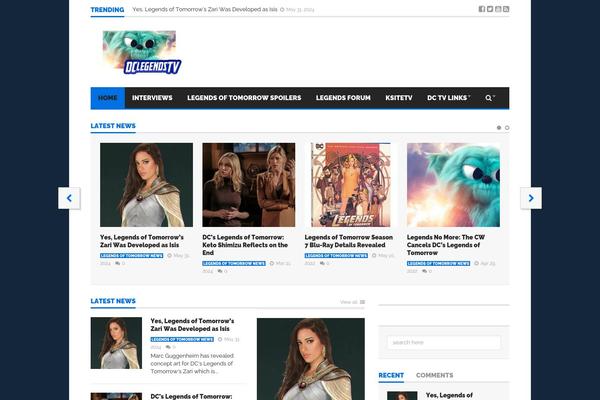Image resolution: width=600 pixels, height=400 pixels.
Task: Open headline Legends No More CW Cancels
Action: click(x=446, y=245)
